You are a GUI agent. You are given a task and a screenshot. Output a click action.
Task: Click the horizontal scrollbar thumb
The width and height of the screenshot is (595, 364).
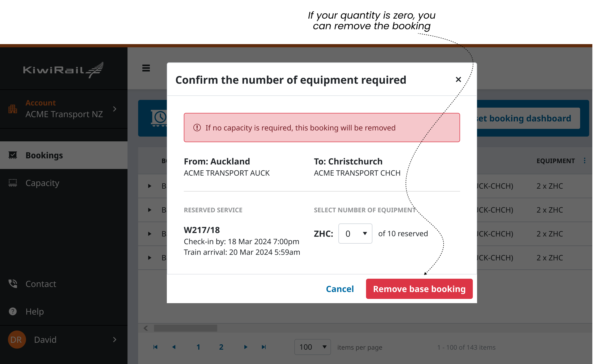coord(185,328)
